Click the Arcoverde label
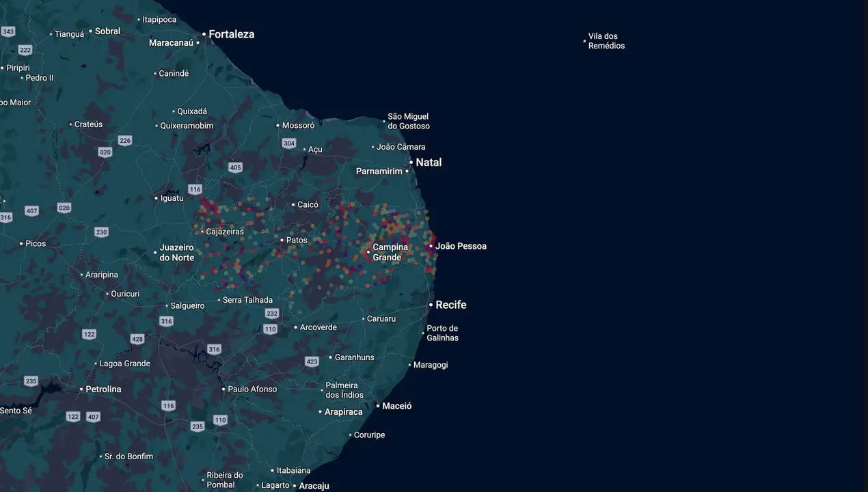This screenshot has height=492, width=868. coord(318,327)
